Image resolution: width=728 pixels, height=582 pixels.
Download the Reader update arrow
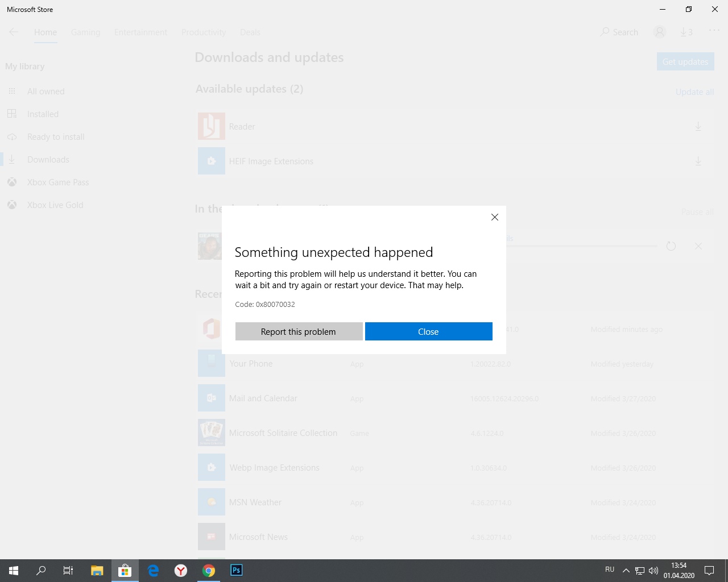[x=698, y=126]
